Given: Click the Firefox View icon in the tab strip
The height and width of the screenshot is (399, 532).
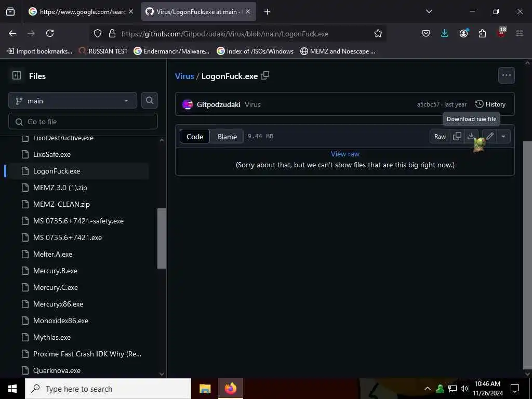Looking at the screenshot, I should pyautogui.click(x=10, y=12).
